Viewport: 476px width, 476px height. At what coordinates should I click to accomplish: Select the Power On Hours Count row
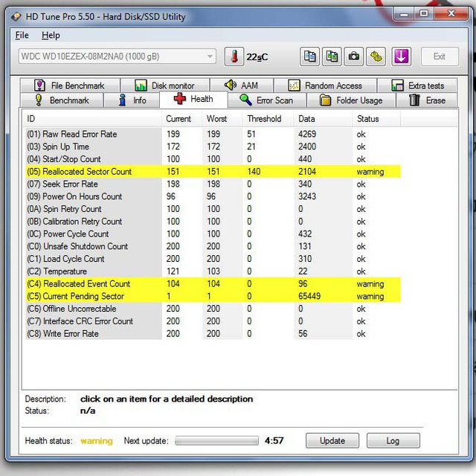pyautogui.click(x=213, y=196)
